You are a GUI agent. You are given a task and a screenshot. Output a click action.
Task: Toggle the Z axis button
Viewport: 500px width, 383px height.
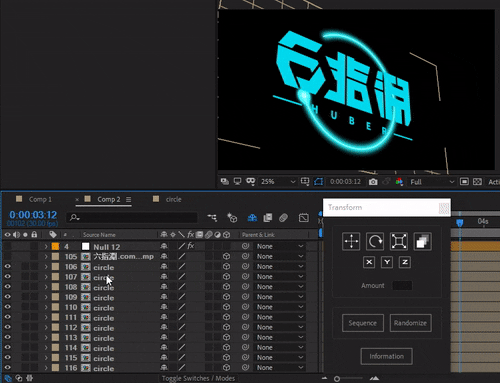coord(405,262)
